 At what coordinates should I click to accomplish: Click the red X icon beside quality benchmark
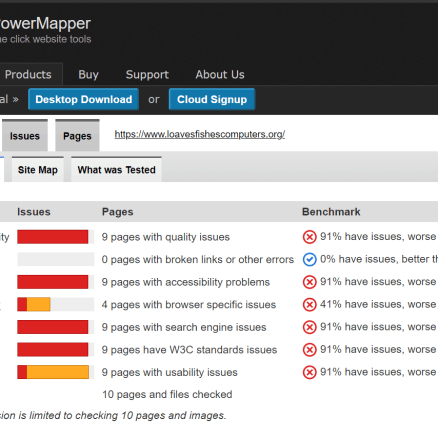(x=309, y=237)
